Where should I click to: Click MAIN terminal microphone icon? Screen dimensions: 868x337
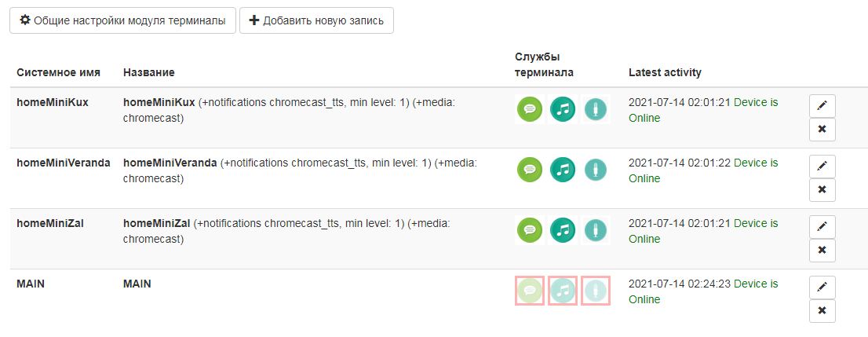point(596,291)
